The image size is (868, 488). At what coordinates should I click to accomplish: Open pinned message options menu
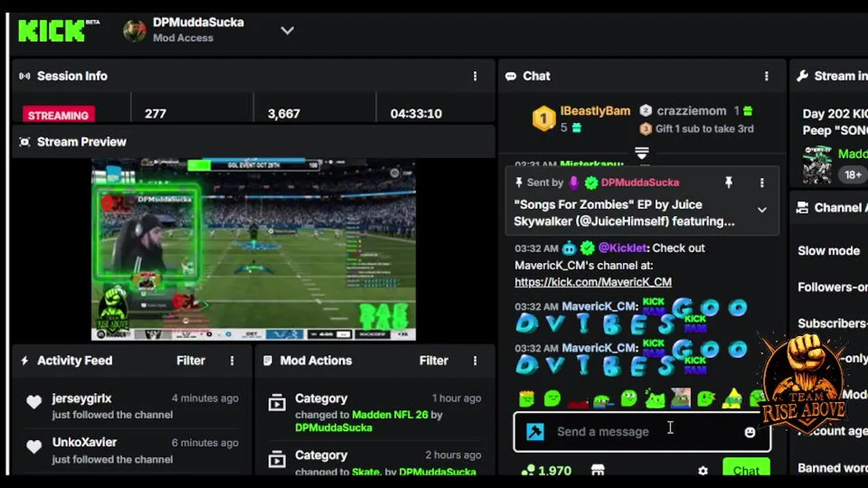(x=762, y=182)
